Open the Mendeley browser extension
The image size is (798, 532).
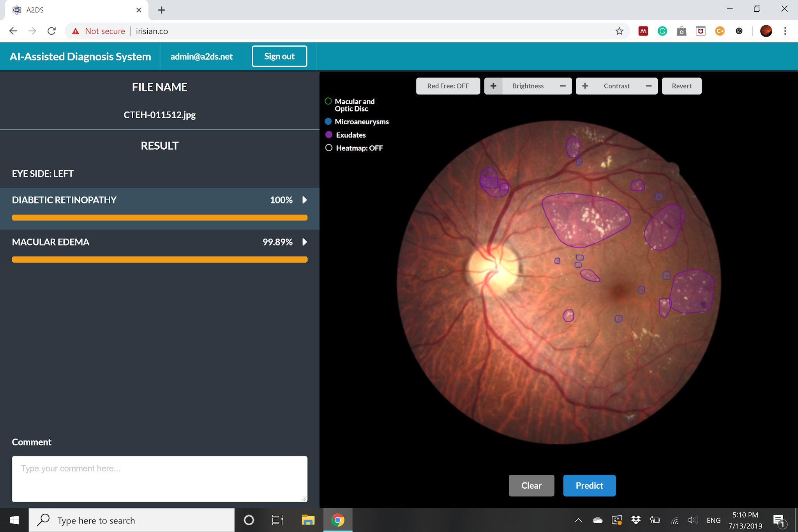click(643, 31)
